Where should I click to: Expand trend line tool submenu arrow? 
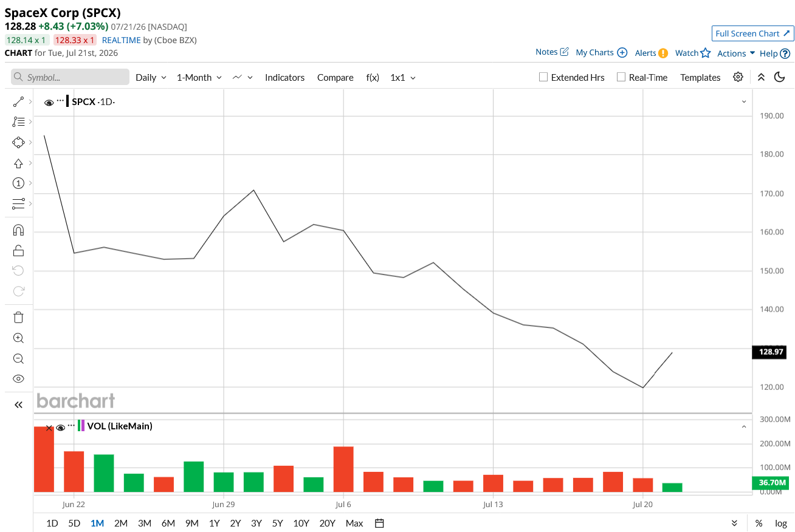coord(30,102)
